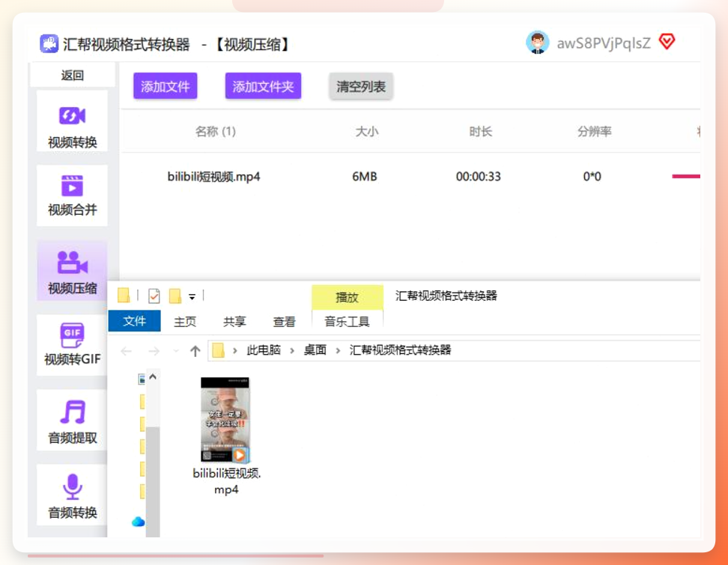
Task: Open the 视频合并 video merge tool
Action: [72, 196]
